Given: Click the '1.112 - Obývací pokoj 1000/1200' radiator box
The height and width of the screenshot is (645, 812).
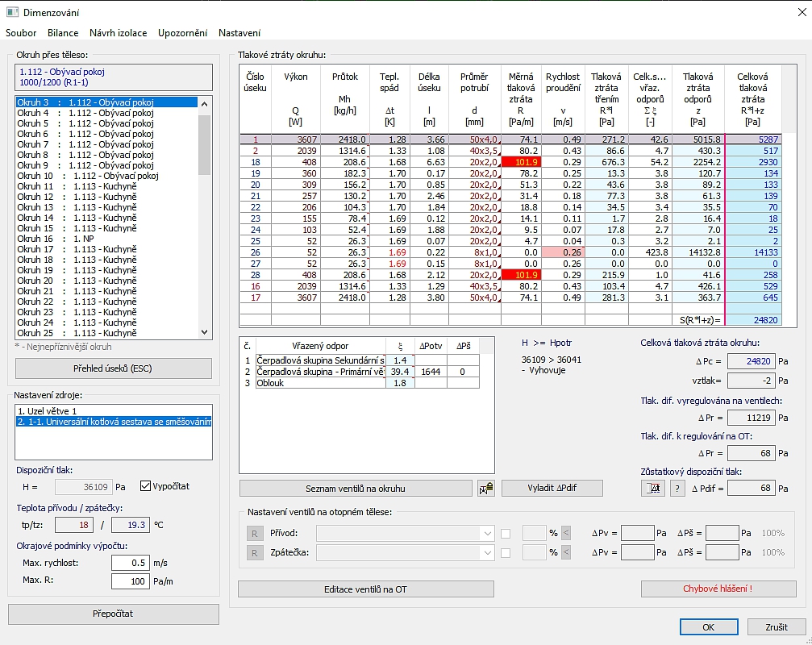Looking at the screenshot, I should tap(114, 77).
